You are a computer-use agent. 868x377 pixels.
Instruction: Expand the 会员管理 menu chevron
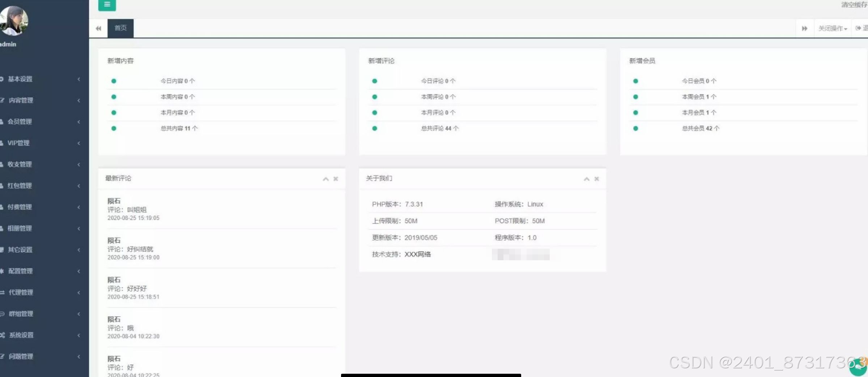[79, 122]
